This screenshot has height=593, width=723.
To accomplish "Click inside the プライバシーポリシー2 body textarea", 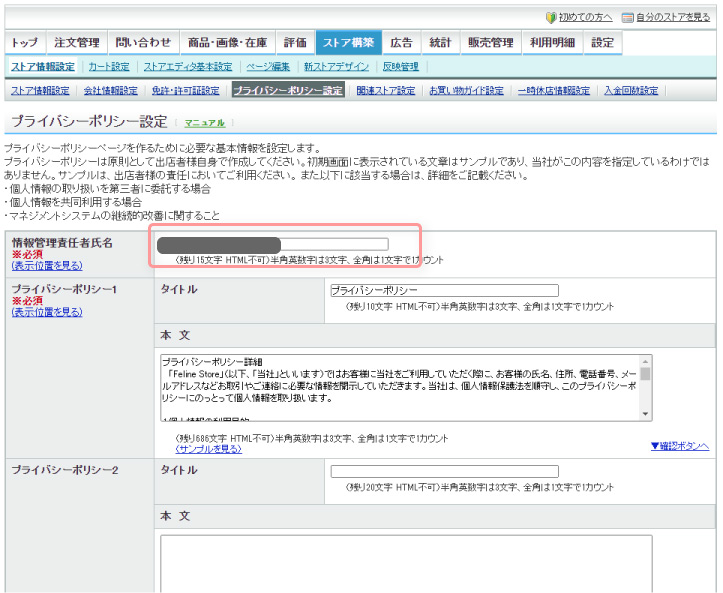I will 406,564.
